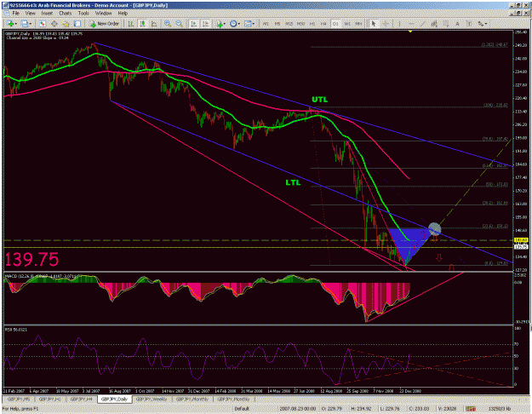Select the H4 timeframe button

(x=323, y=24)
